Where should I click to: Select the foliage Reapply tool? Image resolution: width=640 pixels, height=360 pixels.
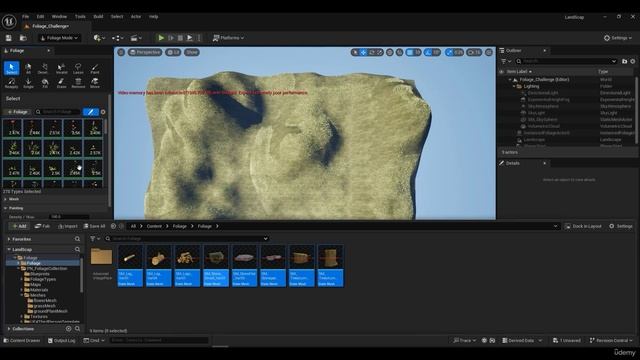tap(11, 83)
